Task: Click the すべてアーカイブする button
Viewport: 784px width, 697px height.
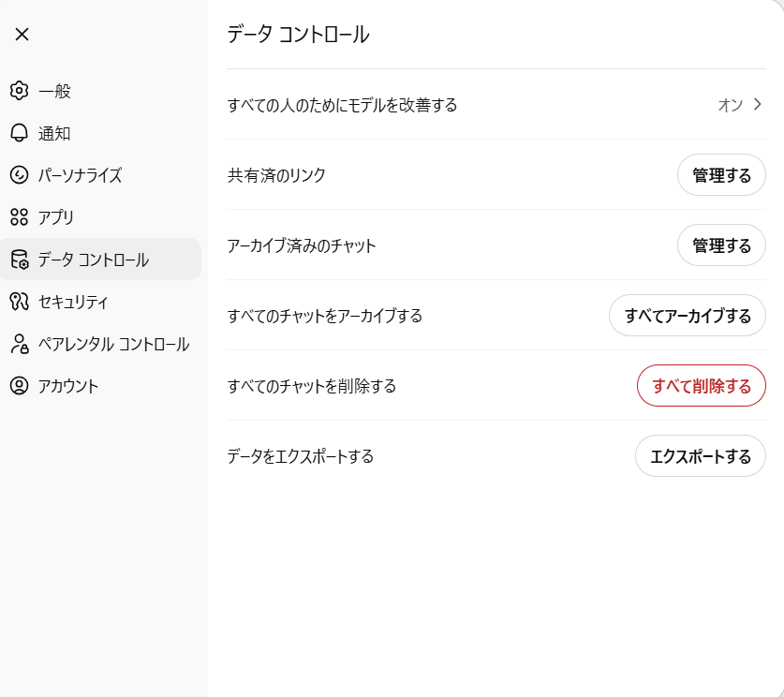Action: click(x=688, y=316)
